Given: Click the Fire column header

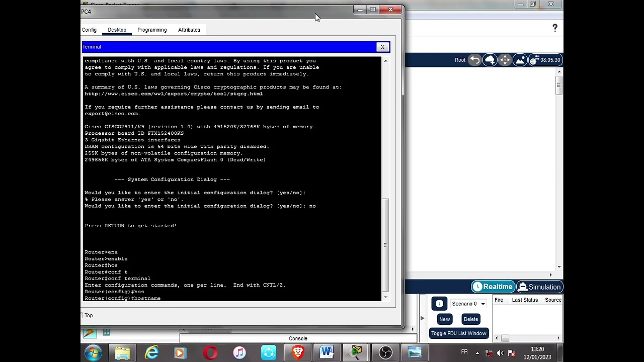Looking at the screenshot, I should (x=499, y=300).
